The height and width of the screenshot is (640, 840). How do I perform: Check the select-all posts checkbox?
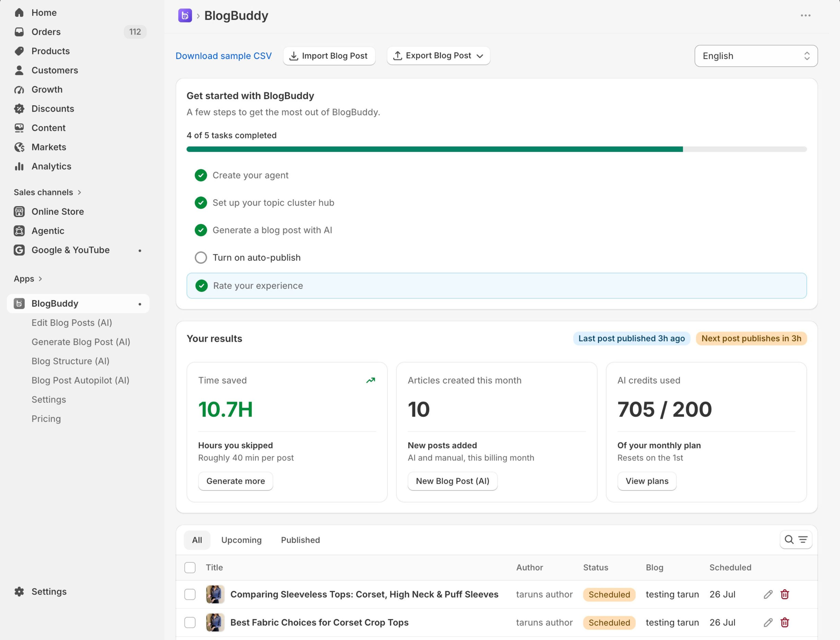(190, 568)
